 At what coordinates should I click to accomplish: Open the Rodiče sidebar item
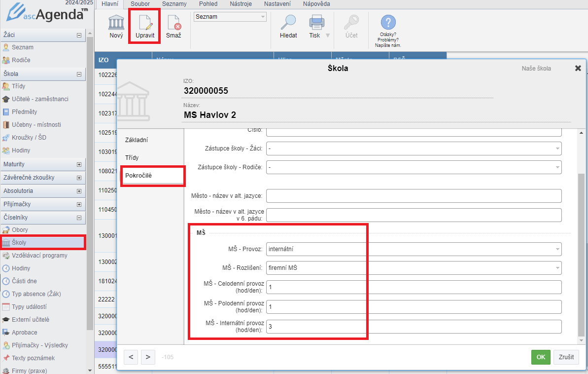pos(21,60)
